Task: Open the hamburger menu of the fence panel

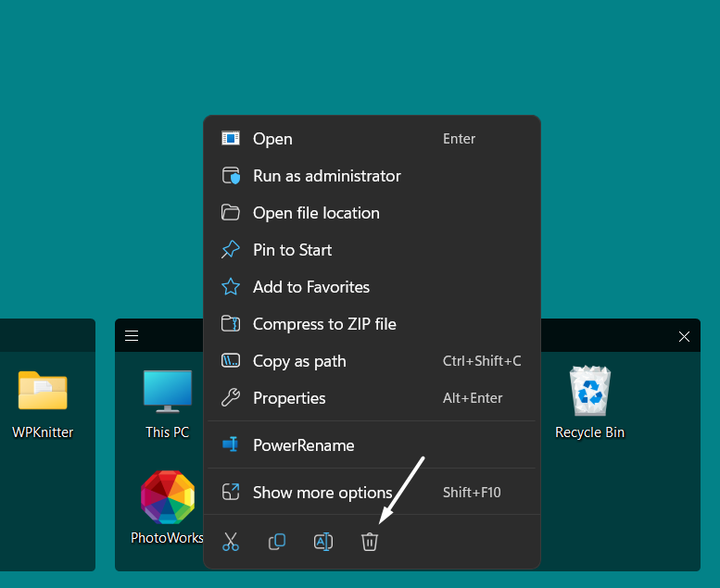Action: pos(132,336)
